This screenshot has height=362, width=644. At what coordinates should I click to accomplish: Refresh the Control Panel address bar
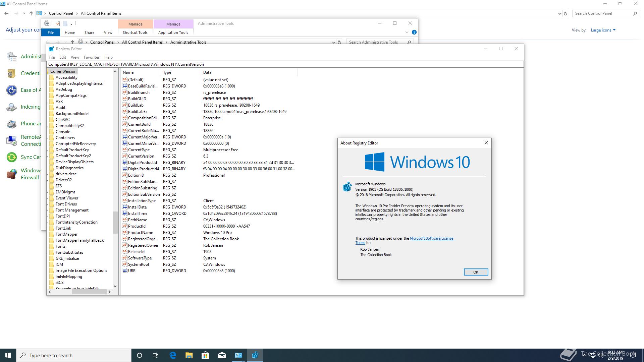point(566,13)
